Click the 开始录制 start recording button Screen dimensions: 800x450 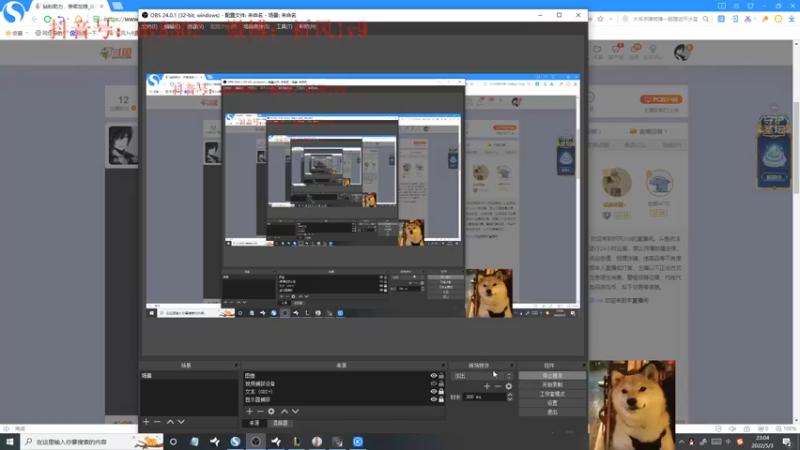click(552, 385)
